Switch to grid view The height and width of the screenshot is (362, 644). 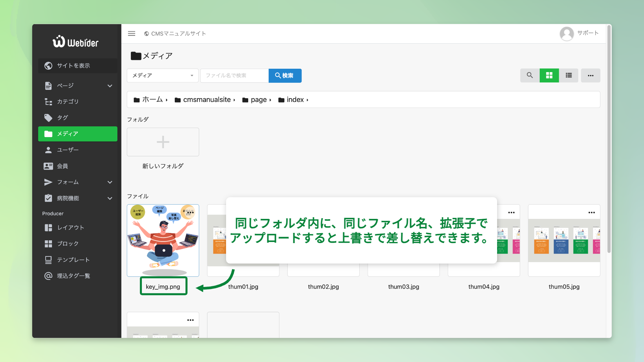[x=549, y=75]
